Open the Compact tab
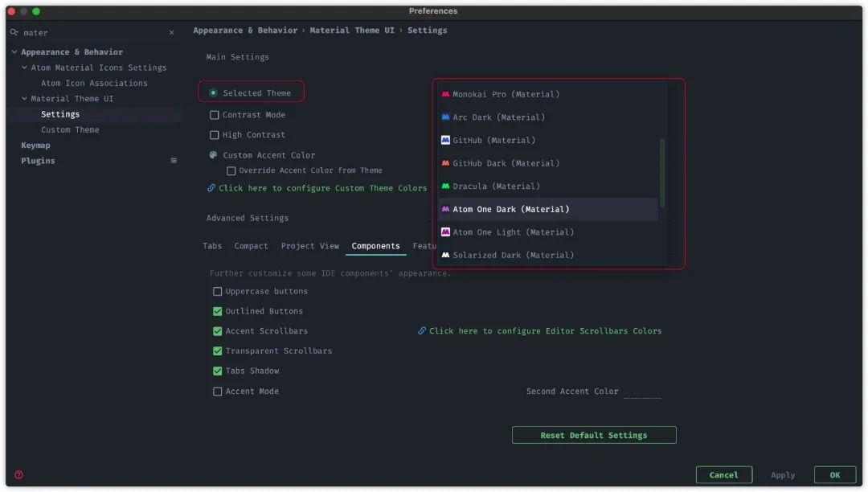868x492 pixels. click(x=251, y=246)
